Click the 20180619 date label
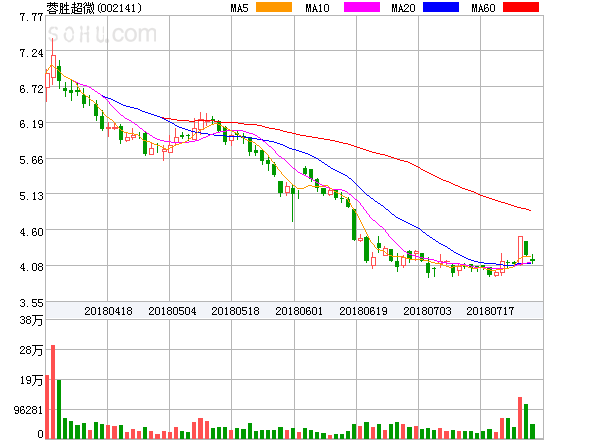 [363, 311]
